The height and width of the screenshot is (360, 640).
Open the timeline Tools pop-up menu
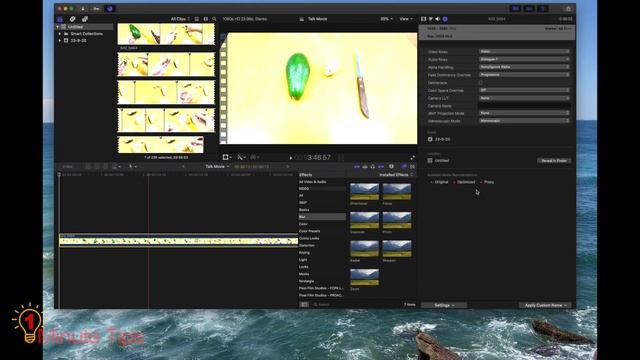(133, 167)
